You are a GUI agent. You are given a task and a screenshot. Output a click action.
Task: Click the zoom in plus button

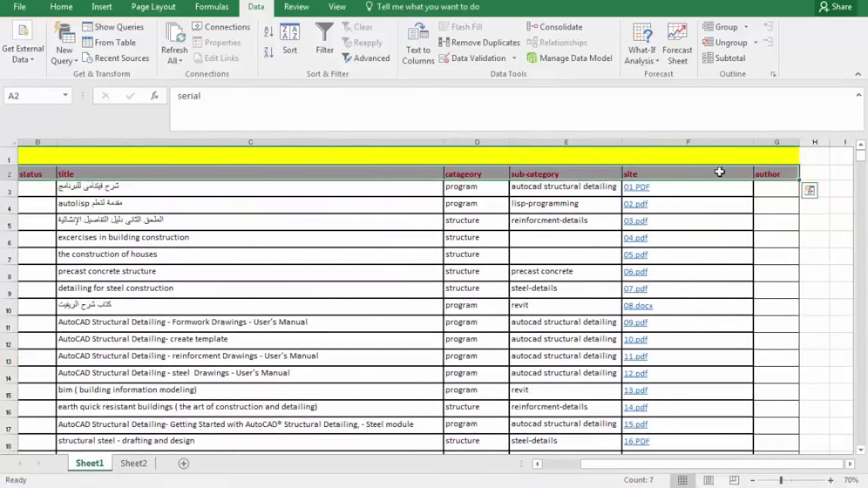[831, 481]
